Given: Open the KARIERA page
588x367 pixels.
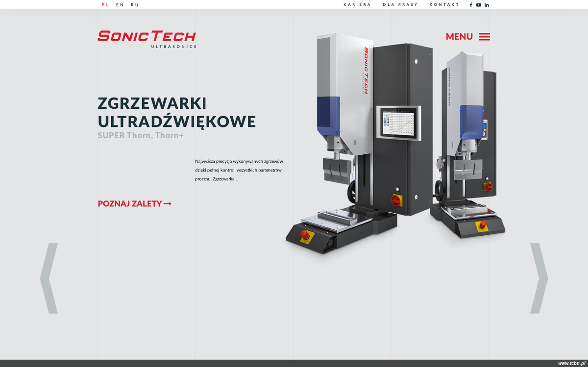Looking at the screenshot, I should tap(357, 5).
